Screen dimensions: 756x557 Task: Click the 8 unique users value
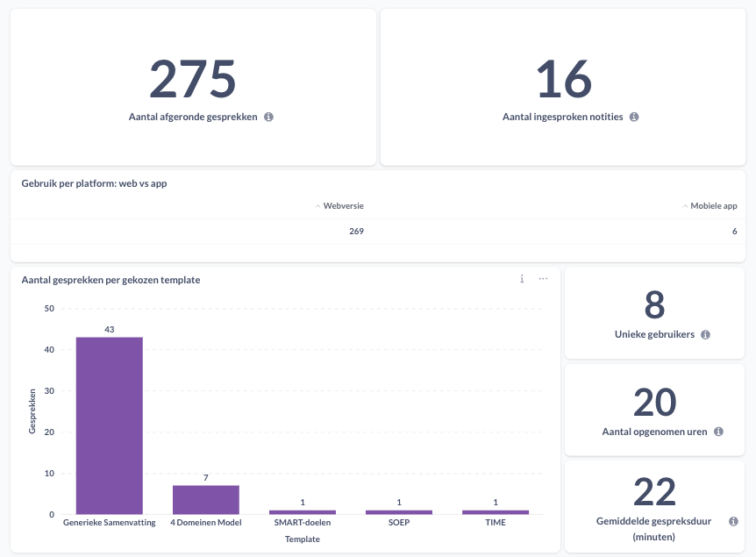coord(655,304)
